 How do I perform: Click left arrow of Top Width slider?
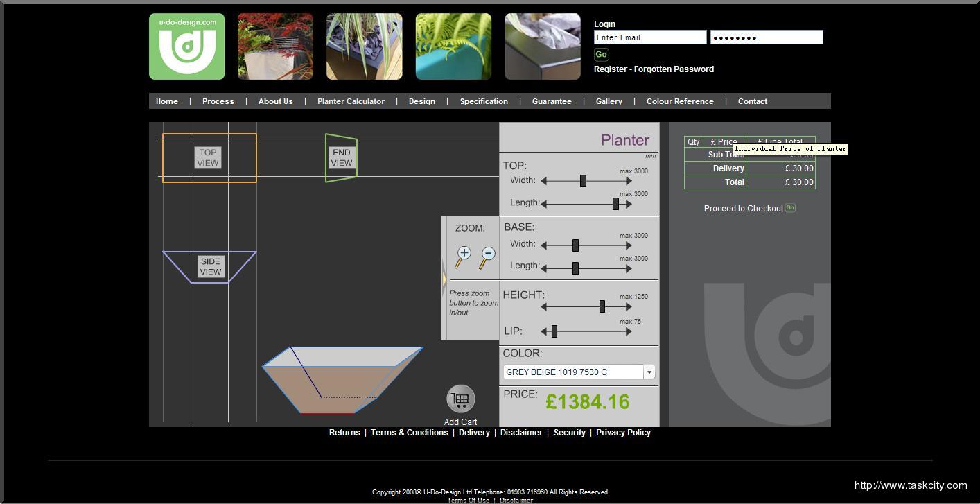point(544,181)
